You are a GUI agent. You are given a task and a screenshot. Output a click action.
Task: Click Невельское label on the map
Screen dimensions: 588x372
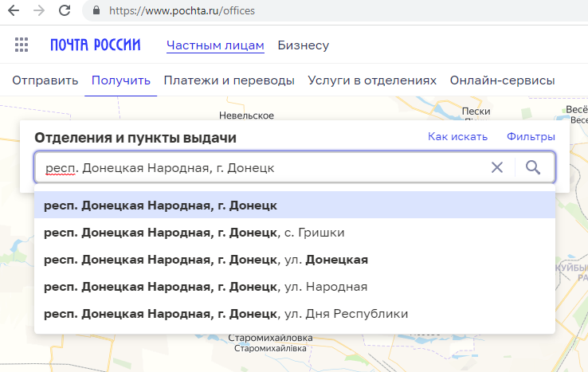[246, 116]
